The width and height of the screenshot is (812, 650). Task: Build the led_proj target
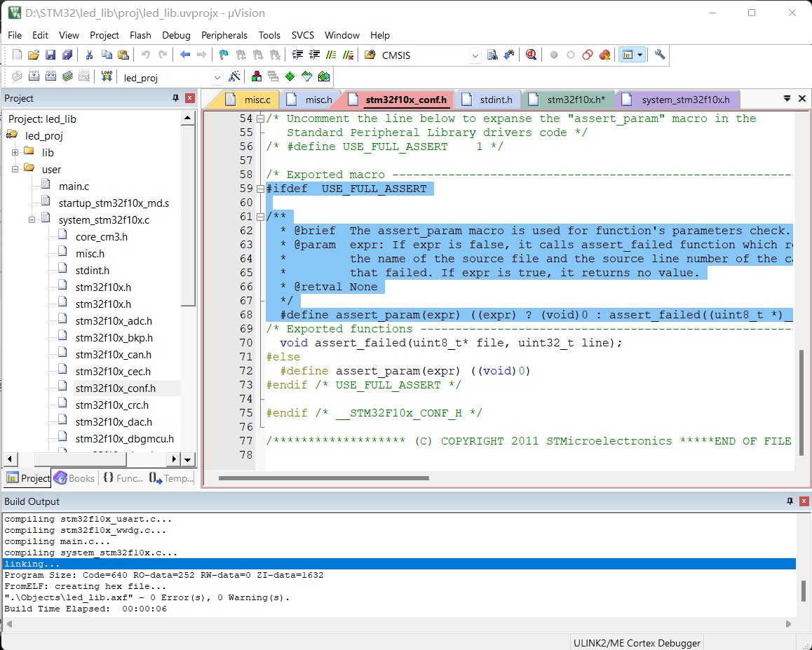(34, 76)
